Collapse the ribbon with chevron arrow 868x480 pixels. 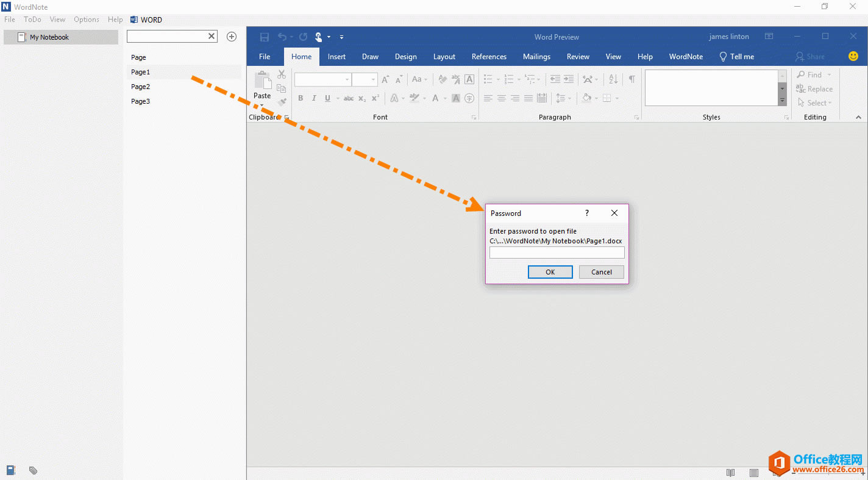click(858, 117)
